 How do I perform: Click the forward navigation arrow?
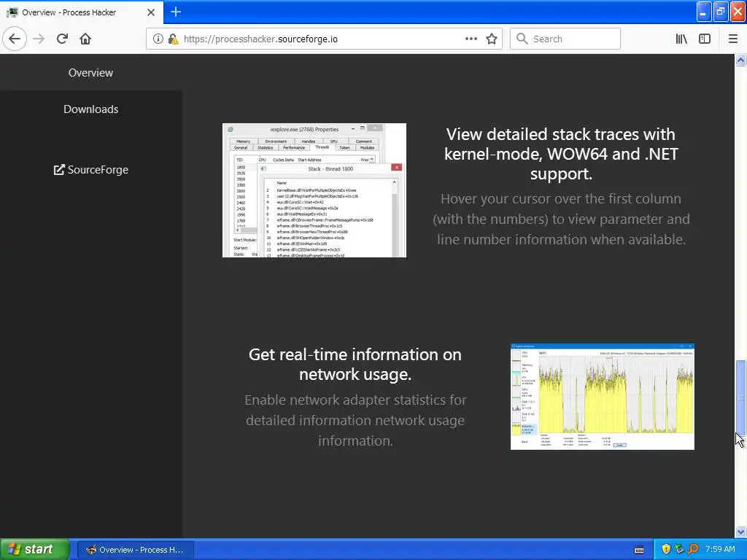tap(39, 39)
